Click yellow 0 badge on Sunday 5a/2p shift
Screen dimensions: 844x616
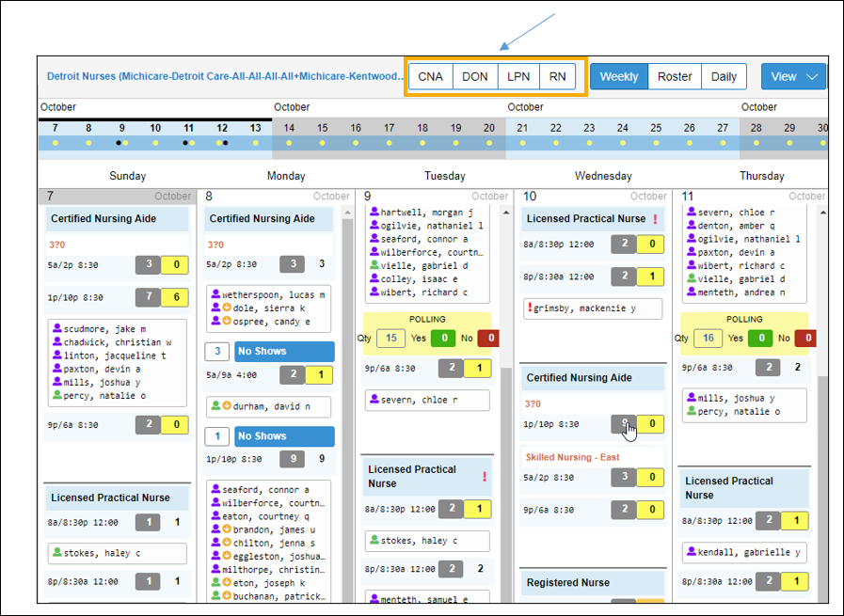click(x=176, y=264)
